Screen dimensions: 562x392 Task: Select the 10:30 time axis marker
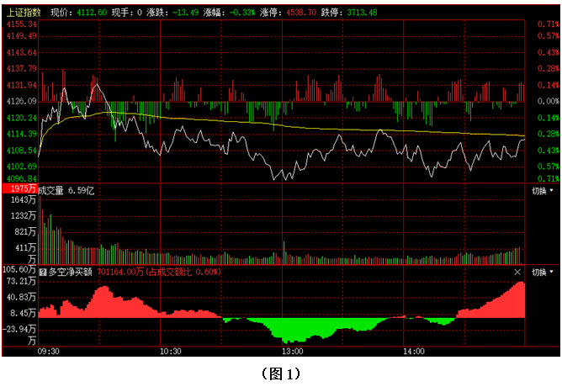point(171,351)
